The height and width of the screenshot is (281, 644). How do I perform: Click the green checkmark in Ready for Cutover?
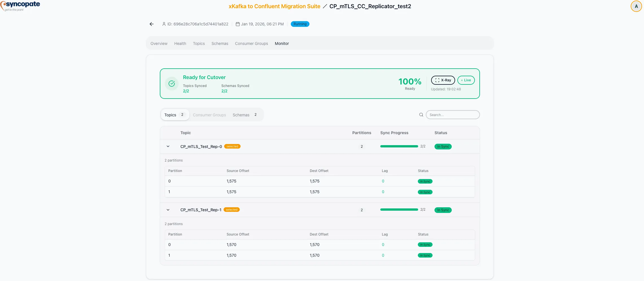[172, 84]
